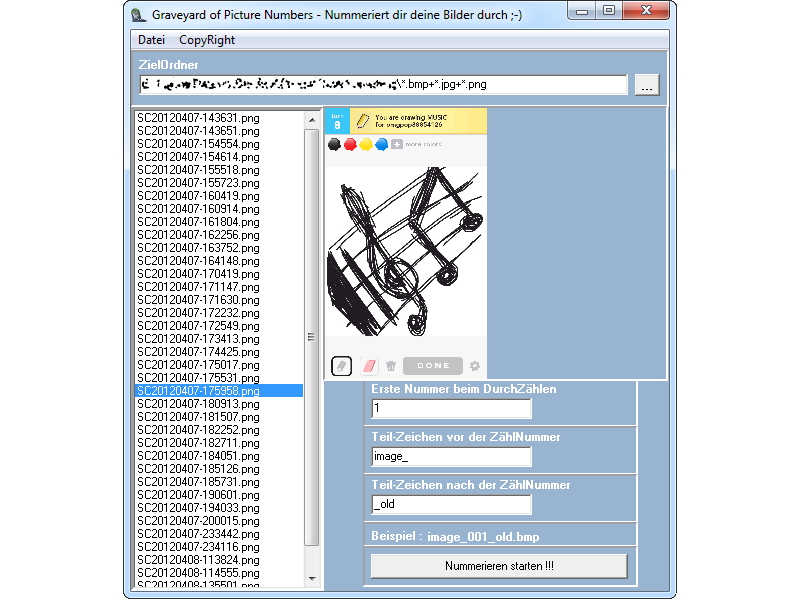800x600 pixels.
Task: Click the file list scrollbar down arrow
Action: 311,580
